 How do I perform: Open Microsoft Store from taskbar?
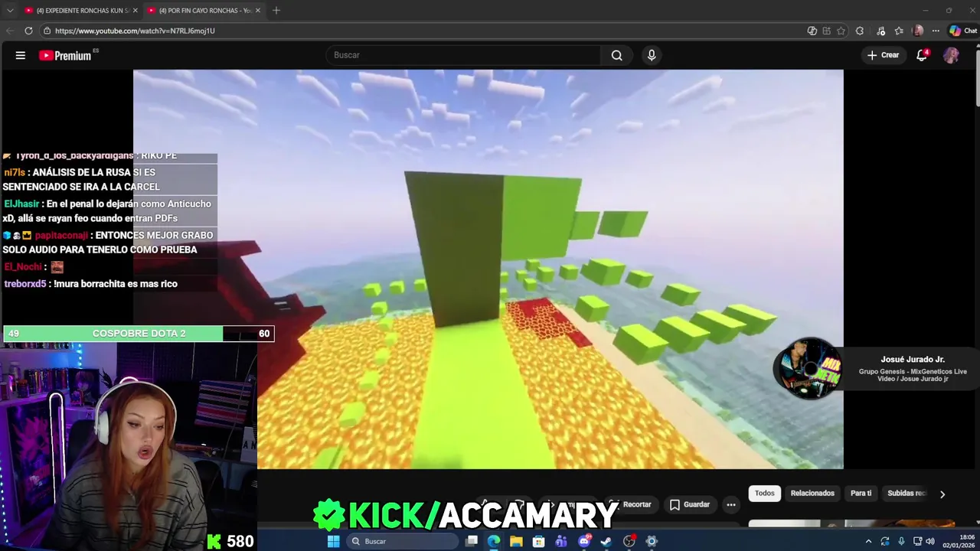[x=538, y=541]
